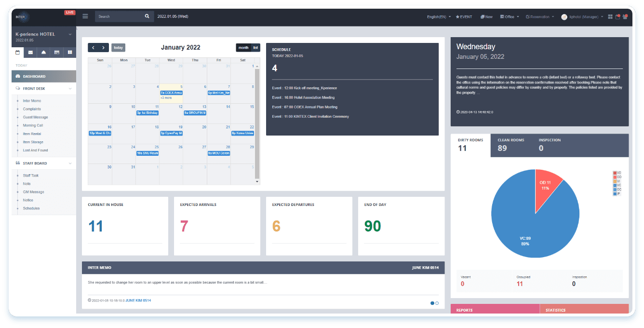The width and height of the screenshot is (644, 328).
Task: Click the calendar next month arrow
Action: pyautogui.click(x=104, y=47)
